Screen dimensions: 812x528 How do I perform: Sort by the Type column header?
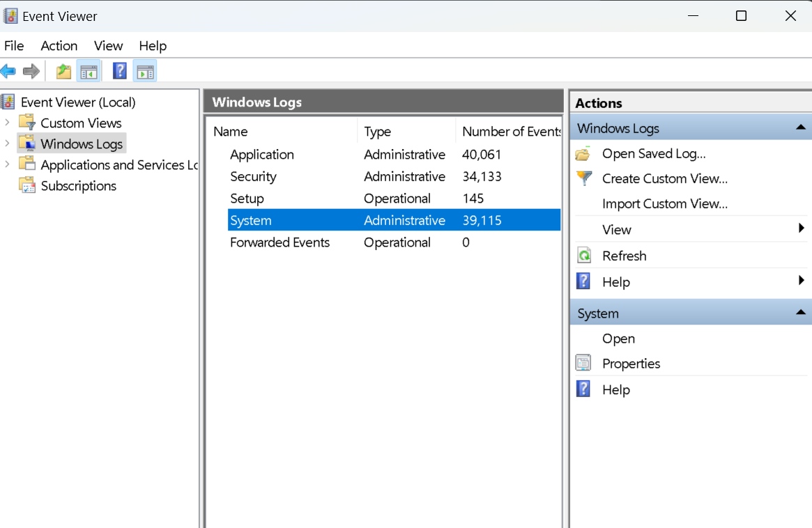(x=406, y=132)
